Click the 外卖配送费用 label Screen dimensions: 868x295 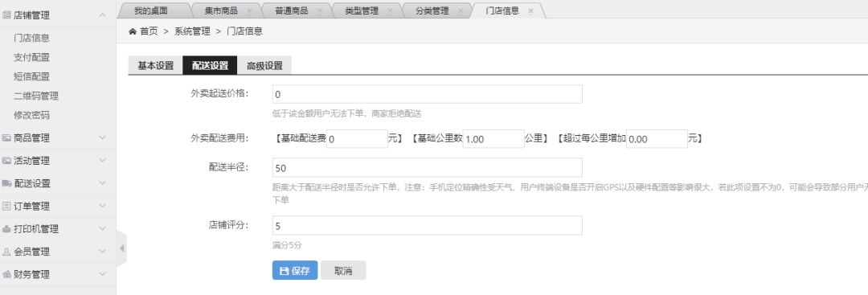219,138
